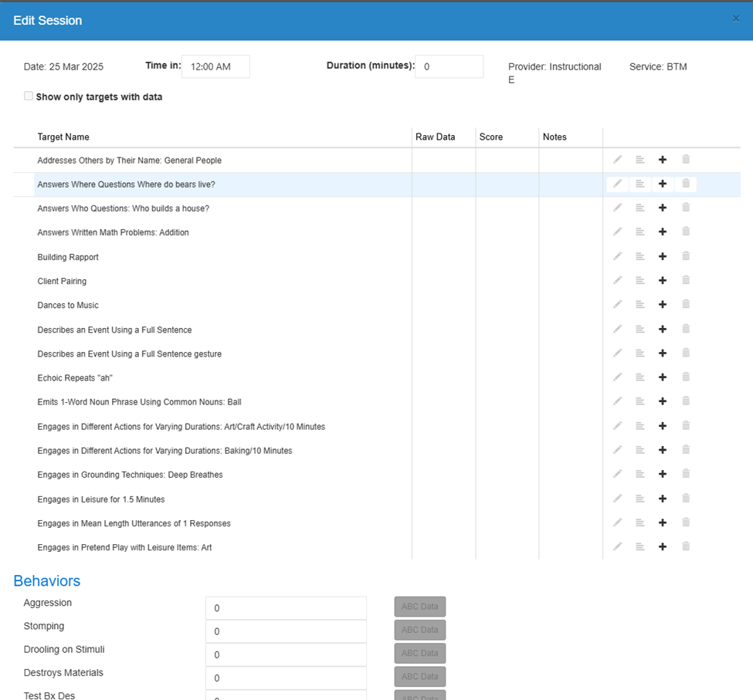Screen dimensions: 753x700
Task: Click notes icon for Baking/10 Minutes row
Action: [x=640, y=451]
